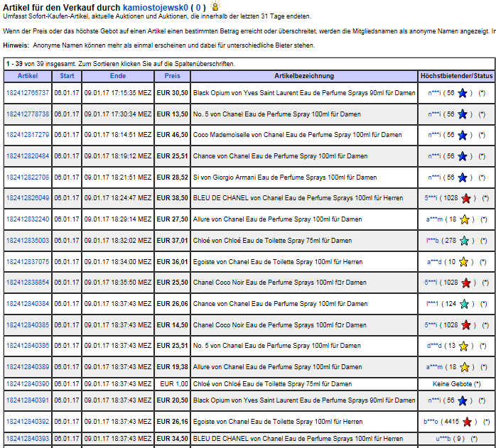Click yellow star beside bidder a***d
496x448 pixels.
(x=463, y=262)
